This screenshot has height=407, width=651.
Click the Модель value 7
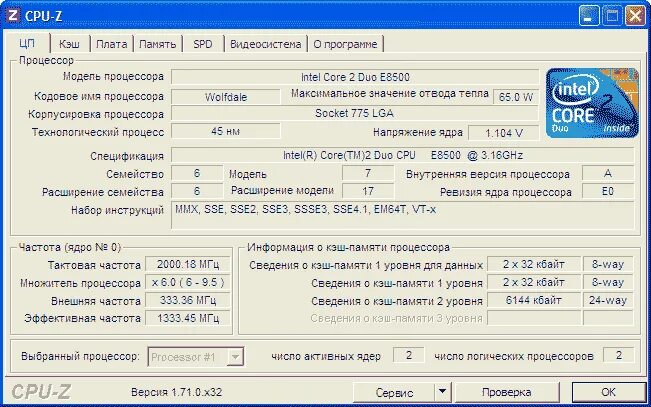pyautogui.click(x=368, y=173)
